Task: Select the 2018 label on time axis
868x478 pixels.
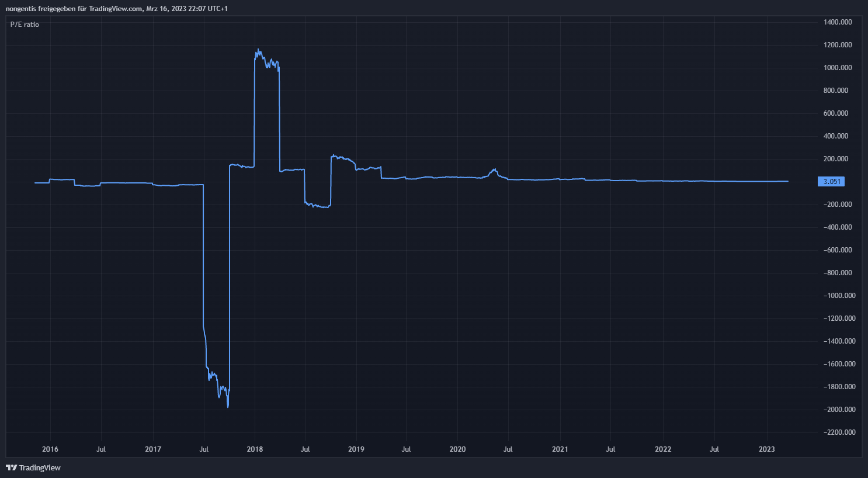Action: pos(255,449)
